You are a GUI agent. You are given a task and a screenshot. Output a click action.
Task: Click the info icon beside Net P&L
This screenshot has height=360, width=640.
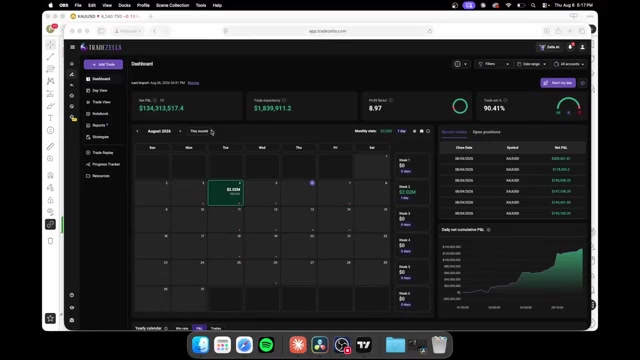(155, 100)
